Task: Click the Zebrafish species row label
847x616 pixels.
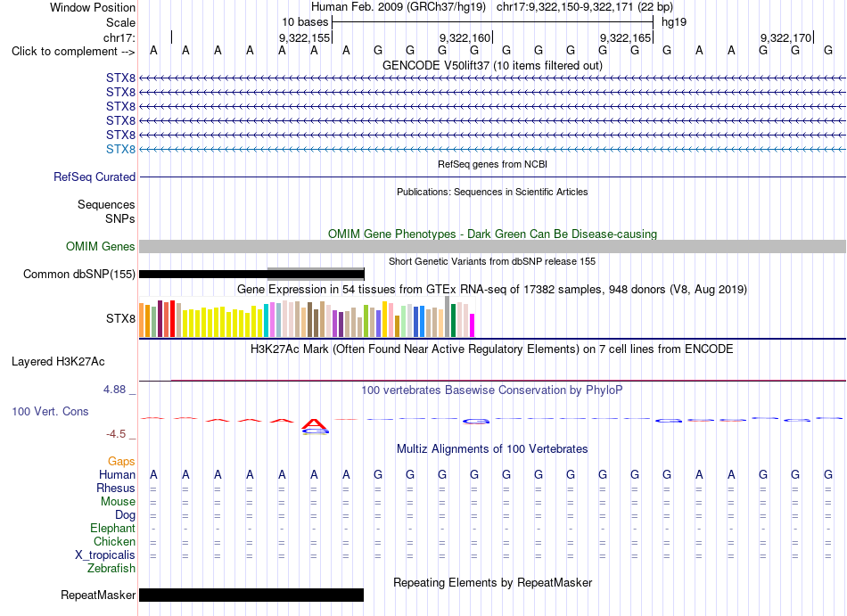Action: point(111,569)
